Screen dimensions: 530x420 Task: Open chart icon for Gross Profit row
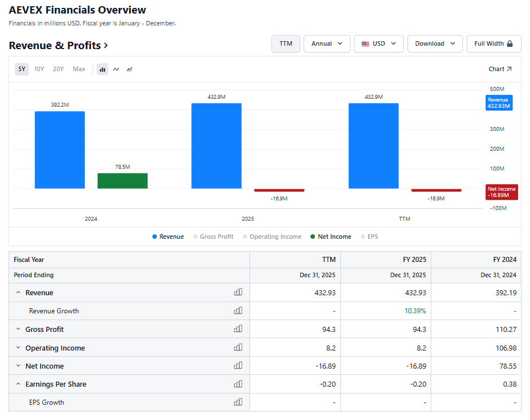[x=238, y=329]
